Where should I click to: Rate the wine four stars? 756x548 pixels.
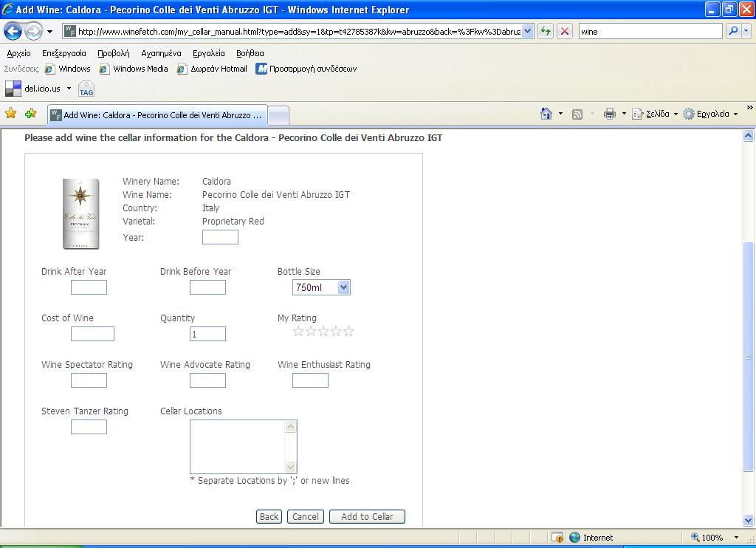pos(336,331)
